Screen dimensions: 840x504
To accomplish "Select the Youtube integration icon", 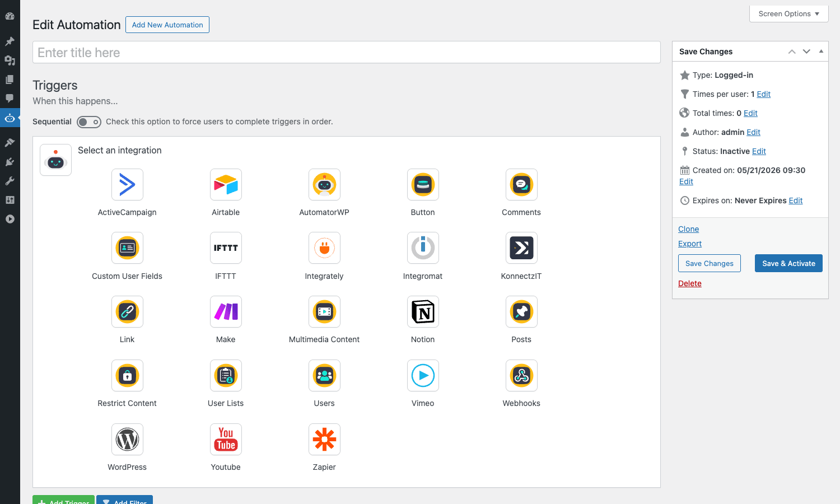I will click(x=226, y=439).
